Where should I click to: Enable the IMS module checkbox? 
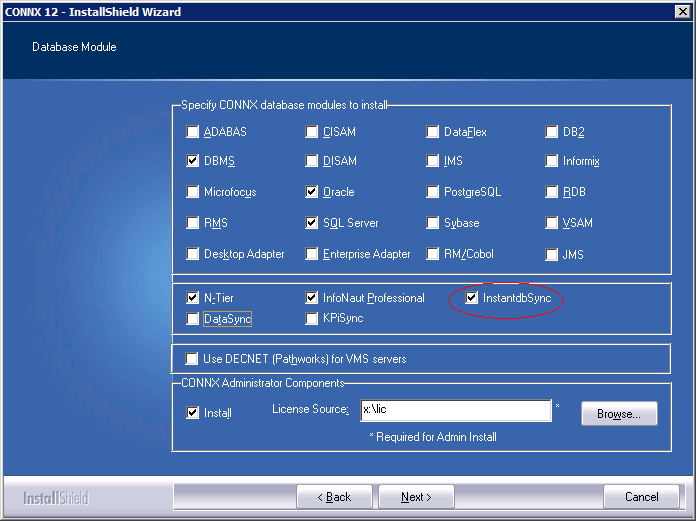pos(432,161)
